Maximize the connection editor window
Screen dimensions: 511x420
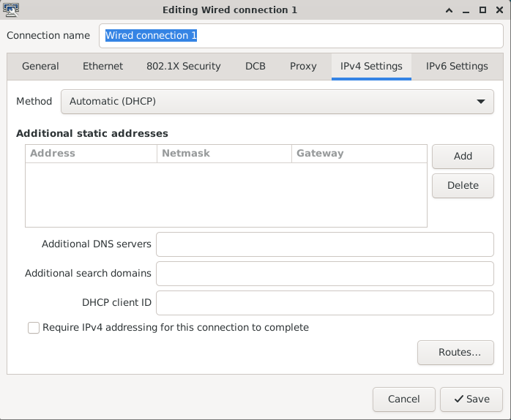point(482,10)
